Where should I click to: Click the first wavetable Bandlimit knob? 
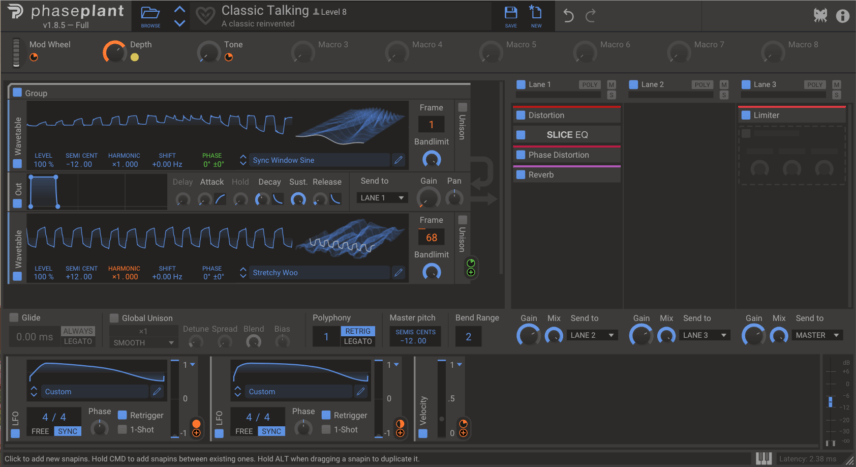coord(431,159)
